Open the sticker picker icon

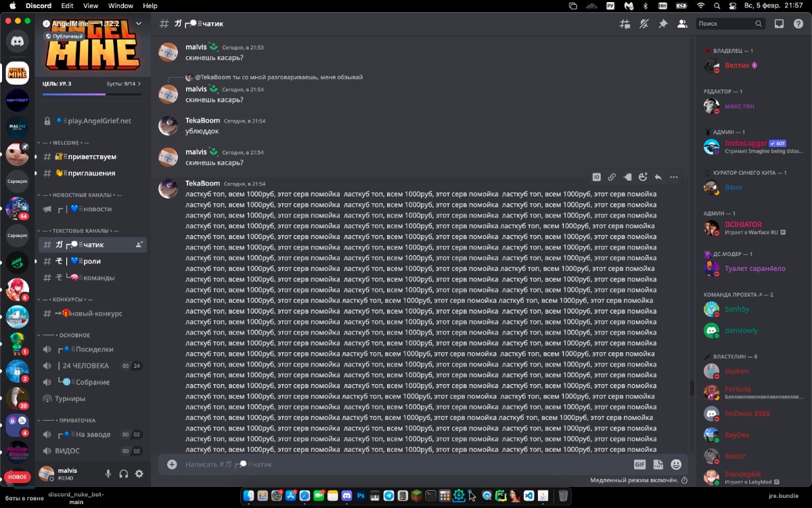coord(658,465)
